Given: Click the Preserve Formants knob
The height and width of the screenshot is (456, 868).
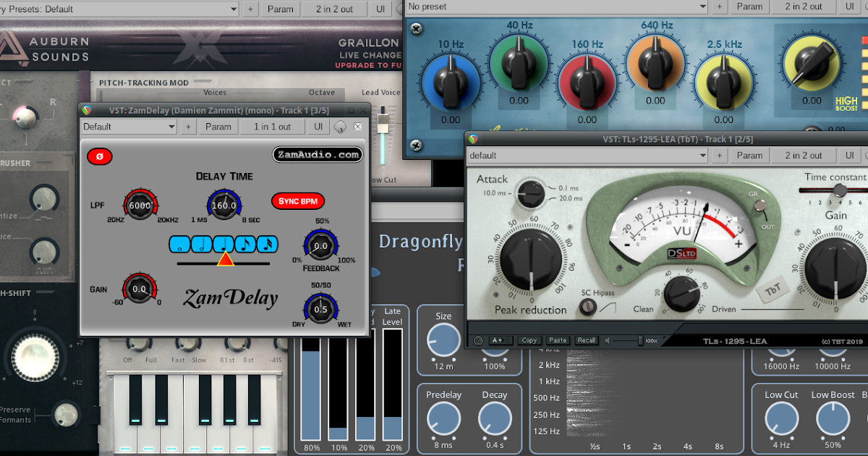Looking at the screenshot, I should click(66, 413).
